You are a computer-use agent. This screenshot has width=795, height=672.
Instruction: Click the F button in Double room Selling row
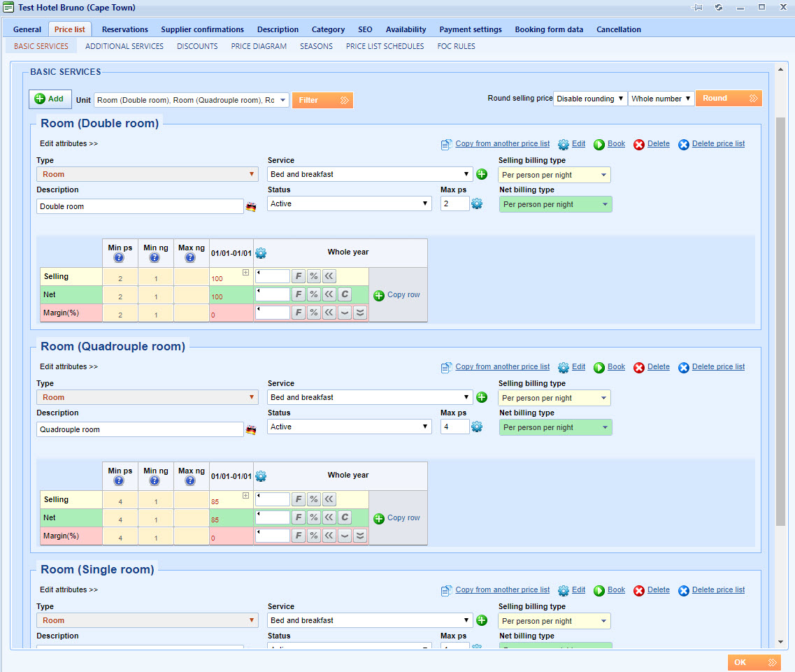coord(299,276)
